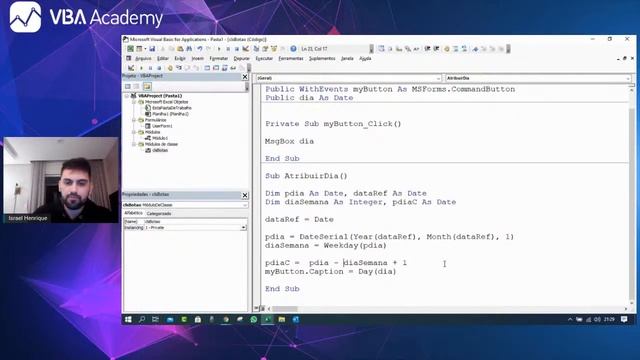Click the Undo arrow icon

[x=200, y=49]
